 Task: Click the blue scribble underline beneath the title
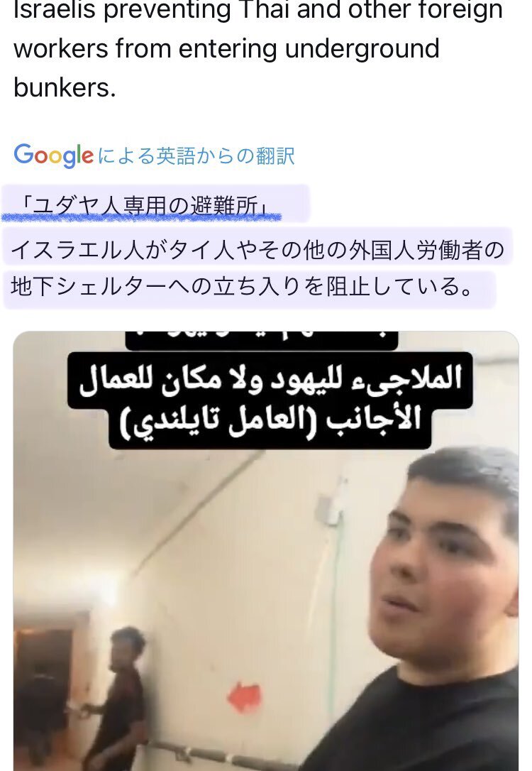141,217
